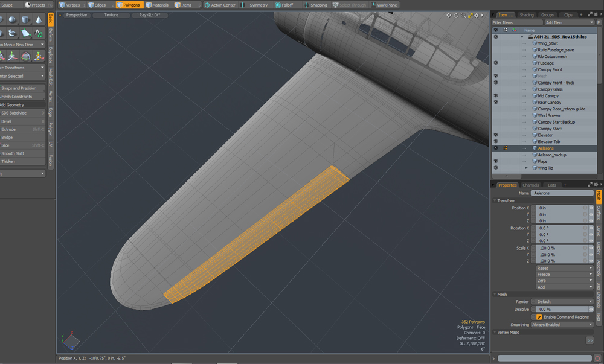Expand the Wing Tip tree item
Image resolution: width=604 pixels, height=364 pixels.
(x=526, y=168)
